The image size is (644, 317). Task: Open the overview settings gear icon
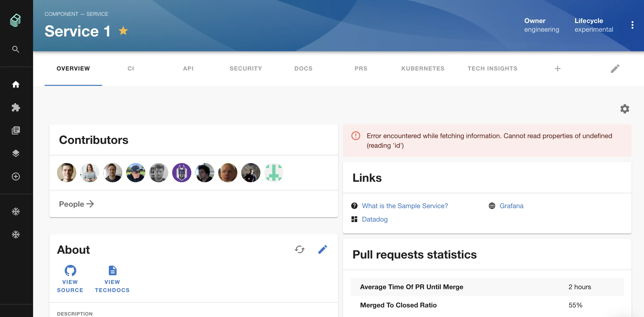click(x=625, y=109)
